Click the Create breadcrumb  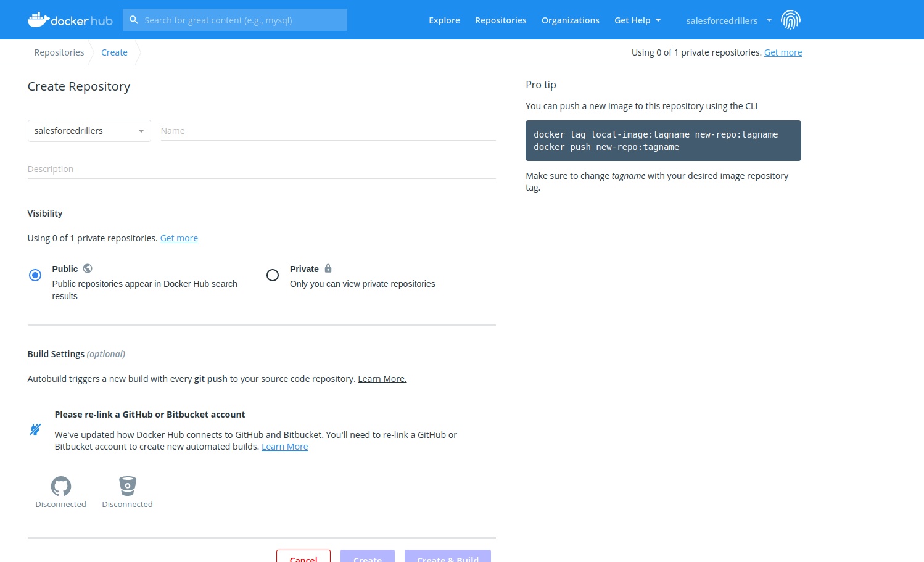click(x=115, y=52)
